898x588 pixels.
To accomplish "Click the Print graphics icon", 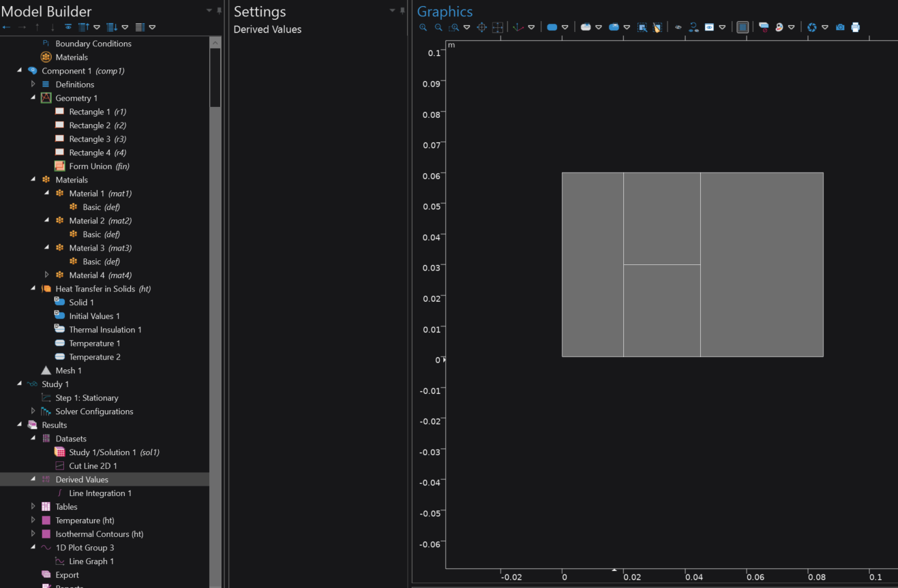I will [856, 27].
